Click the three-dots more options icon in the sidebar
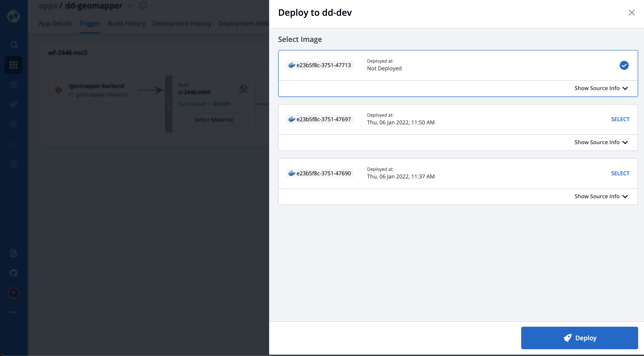The width and height of the screenshot is (644, 356). 13,312
